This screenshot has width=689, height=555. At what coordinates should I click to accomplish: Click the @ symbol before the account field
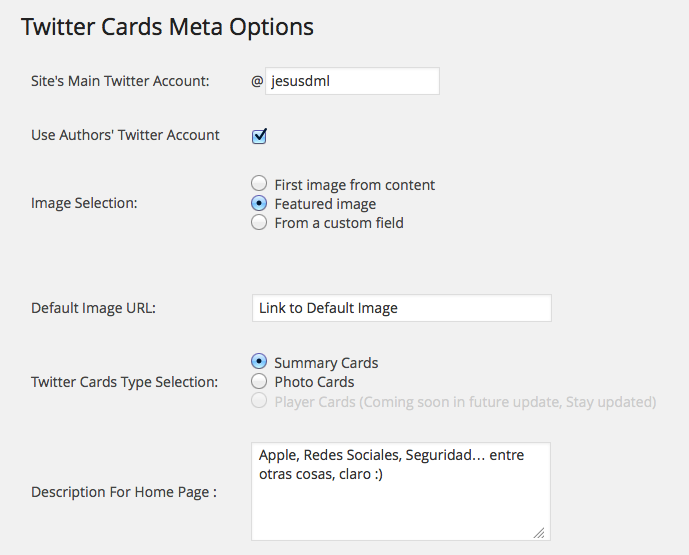pyautogui.click(x=257, y=82)
